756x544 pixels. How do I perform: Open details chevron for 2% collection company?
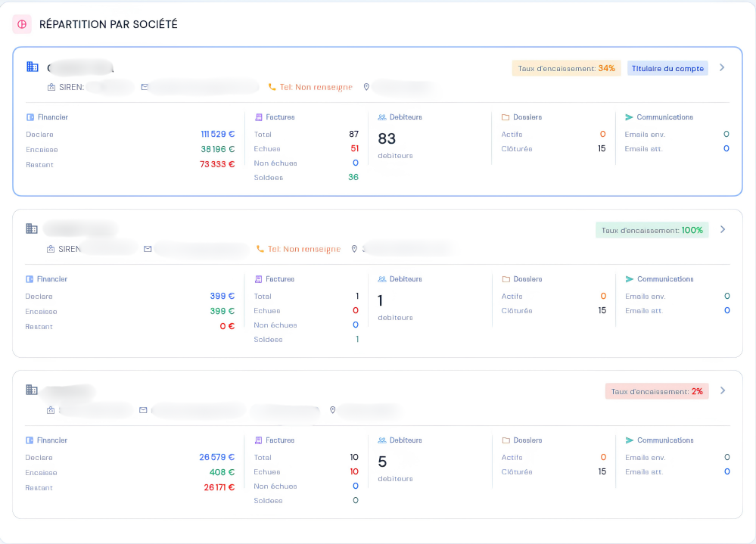723,390
